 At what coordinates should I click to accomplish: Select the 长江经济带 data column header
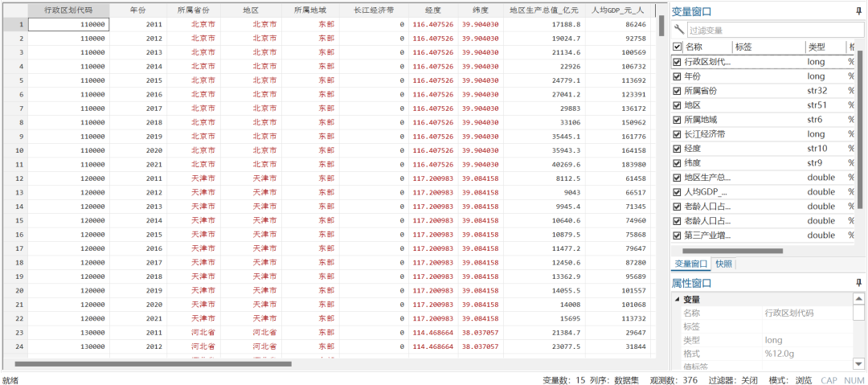coord(374,10)
